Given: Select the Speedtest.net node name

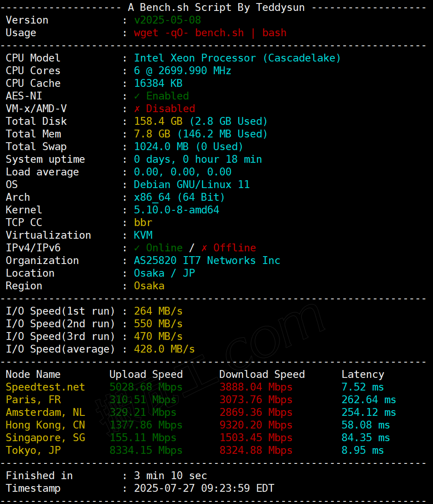Looking at the screenshot, I should pyautogui.click(x=45, y=387).
